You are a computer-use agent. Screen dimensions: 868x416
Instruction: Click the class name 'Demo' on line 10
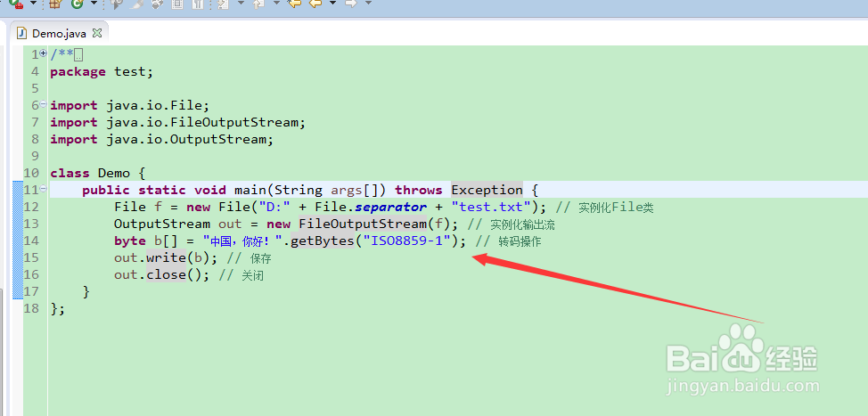click(x=113, y=173)
